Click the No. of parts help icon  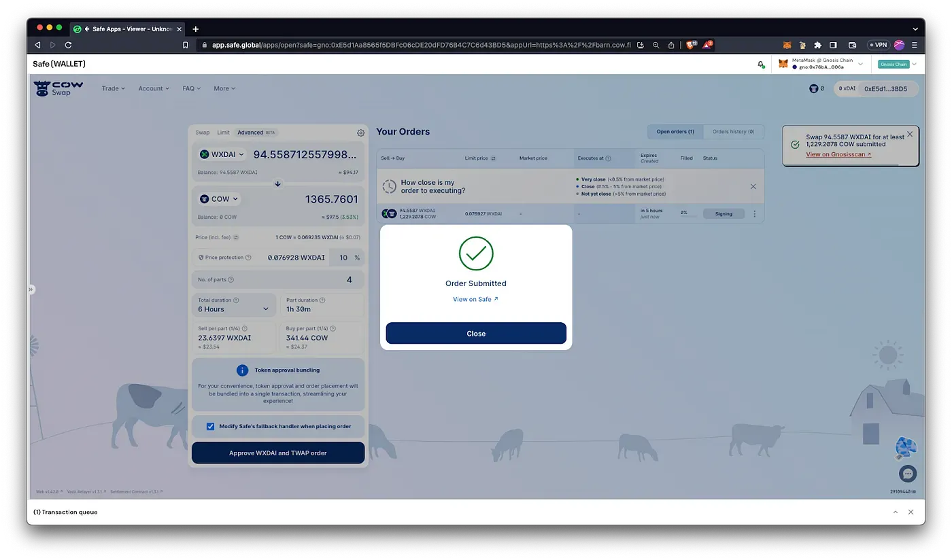[231, 280]
